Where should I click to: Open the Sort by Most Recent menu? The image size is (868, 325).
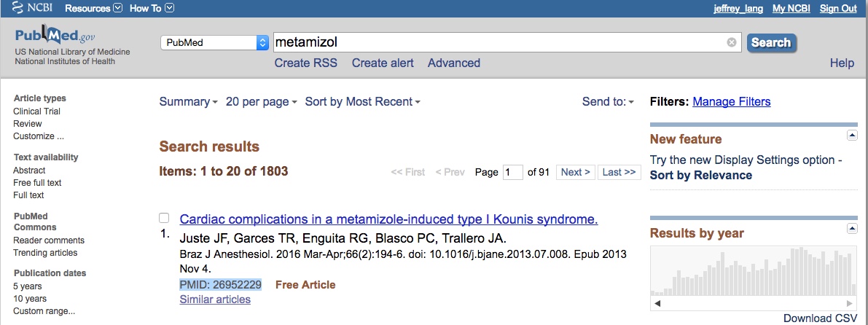[362, 102]
